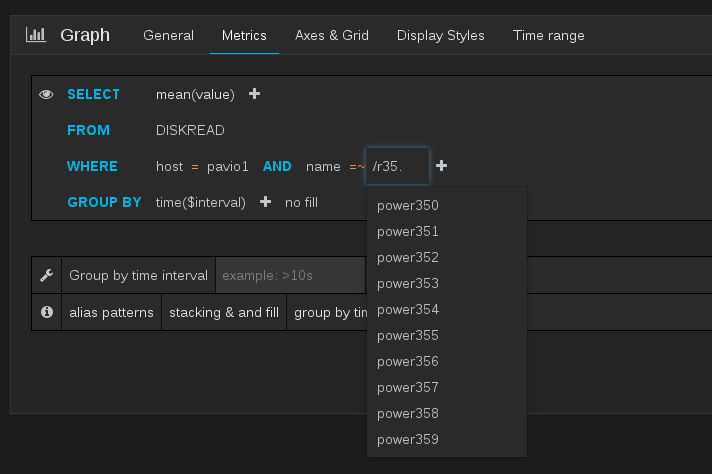Select power355 entry
The width and height of the screenshot is (712, 474).
tap(447, 336)
